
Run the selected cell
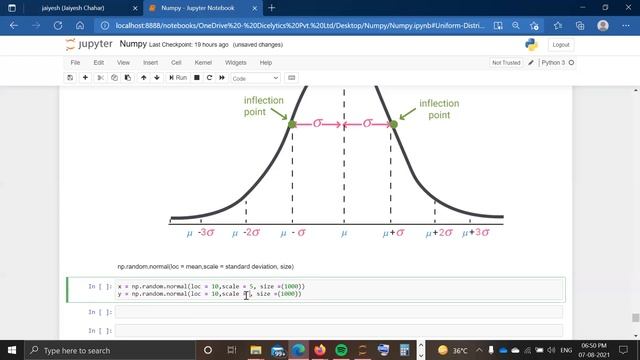pos(178,78)
